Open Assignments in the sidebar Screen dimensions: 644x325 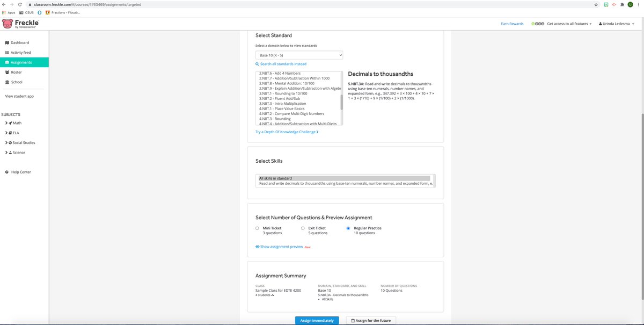[24, 62]
